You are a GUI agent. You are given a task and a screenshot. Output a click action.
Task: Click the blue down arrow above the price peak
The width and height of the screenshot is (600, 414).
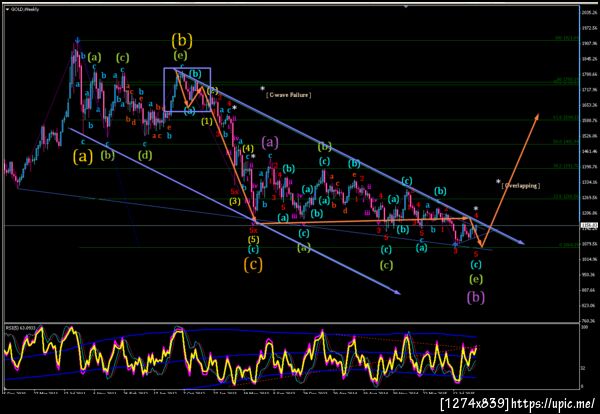(x=77, y=40)
